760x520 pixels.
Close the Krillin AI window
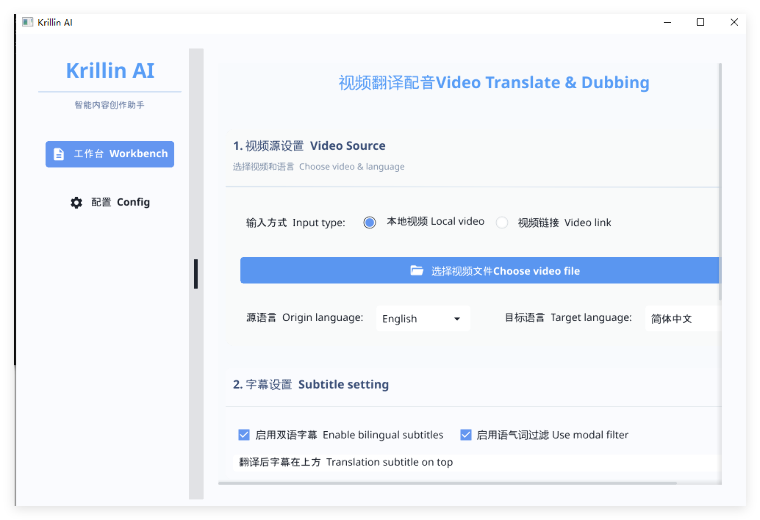(x=734, y=22)
